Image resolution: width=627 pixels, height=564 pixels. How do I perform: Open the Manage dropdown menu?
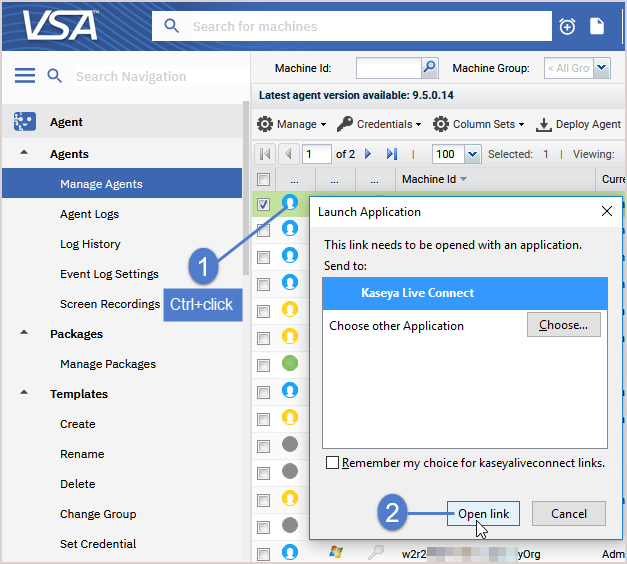(292, 124)
